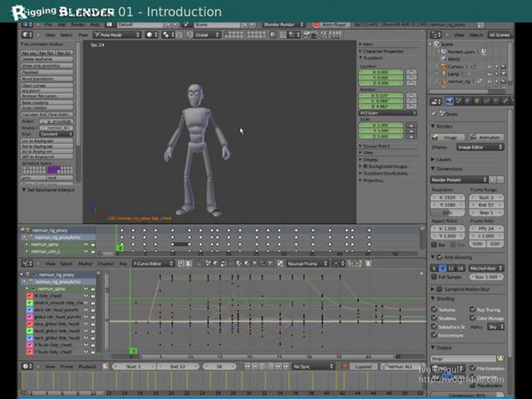Click the outliner editor type icon
Image resolution: width=532 pixels, height=399 pixels.
436,35
